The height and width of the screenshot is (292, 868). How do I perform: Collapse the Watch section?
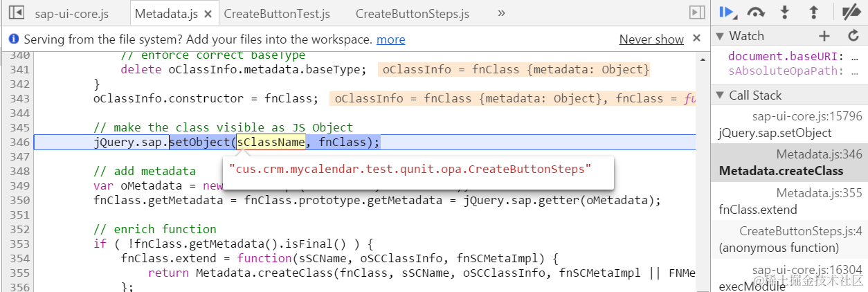720,36
